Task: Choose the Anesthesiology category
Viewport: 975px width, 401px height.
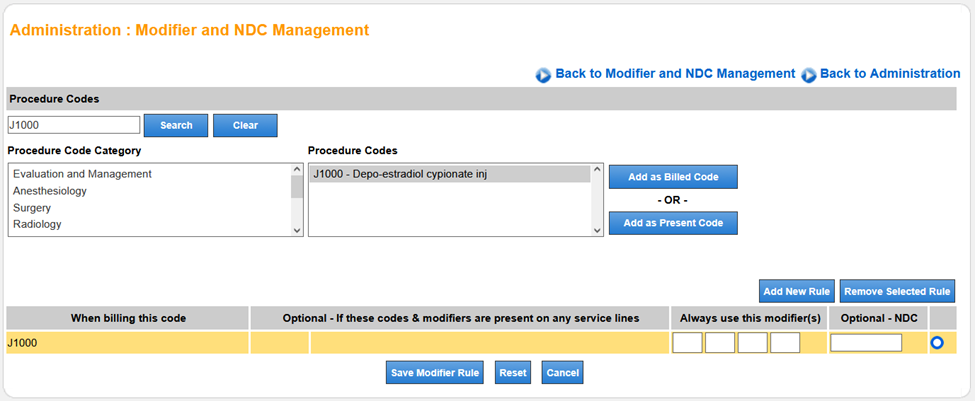Action: 50,191
